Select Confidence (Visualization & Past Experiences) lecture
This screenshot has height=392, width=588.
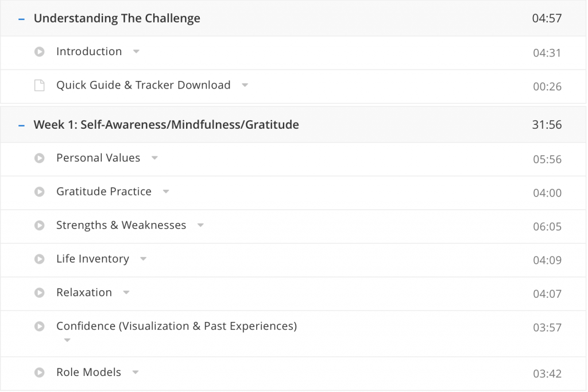(x=176, y=326)
